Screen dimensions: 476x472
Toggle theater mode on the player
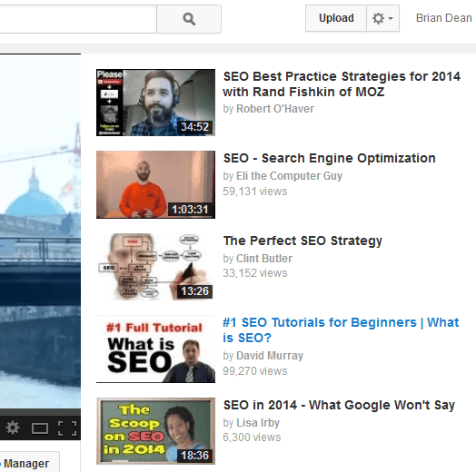coord(40,428)
